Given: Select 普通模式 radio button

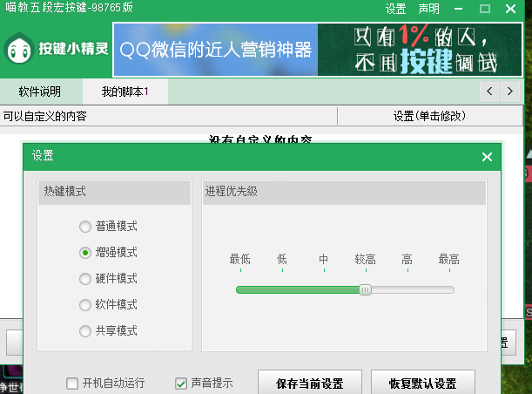Looking at the screenshot, I should point(85,227).
